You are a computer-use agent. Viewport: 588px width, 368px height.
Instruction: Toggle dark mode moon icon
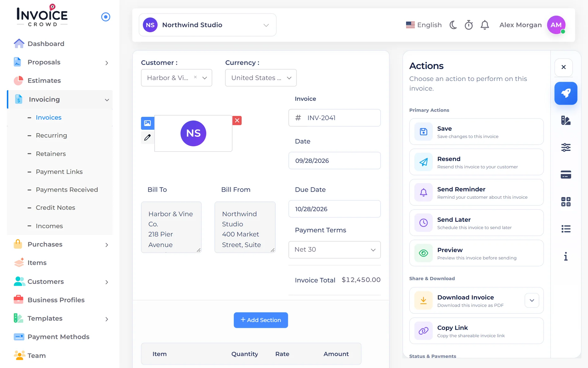pos(453,25)
